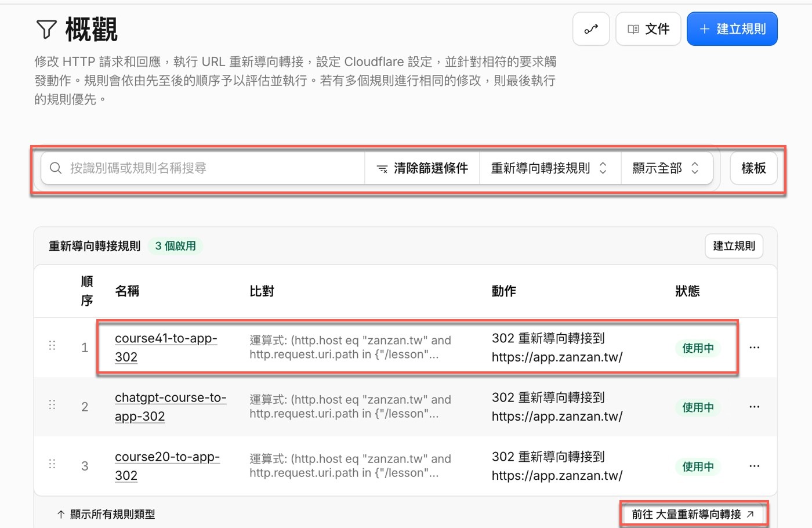Screen dimensions: 812x528
Task: Go to 前往 大量重新導向轉接 link
Action: click(693, 514)
